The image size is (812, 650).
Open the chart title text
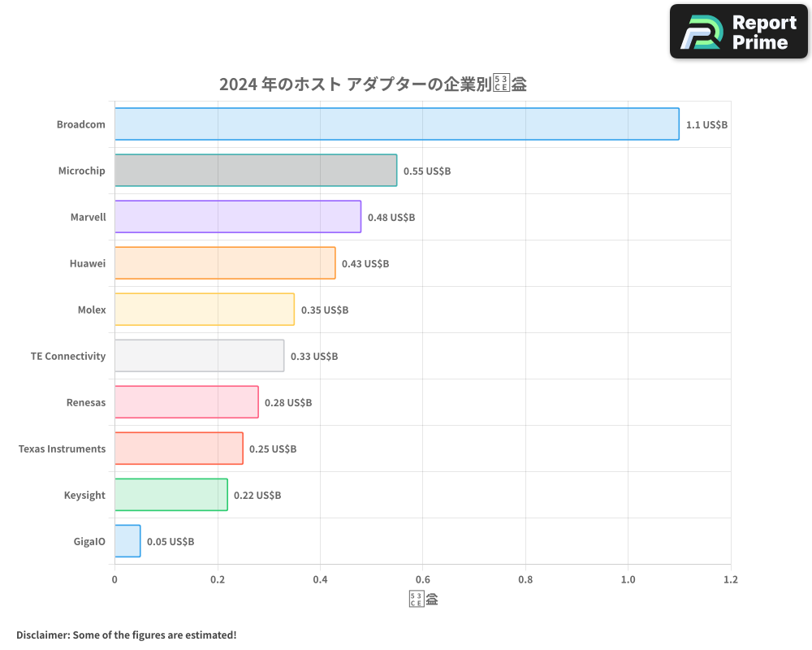pyautogui.click(x=373, y=83)
